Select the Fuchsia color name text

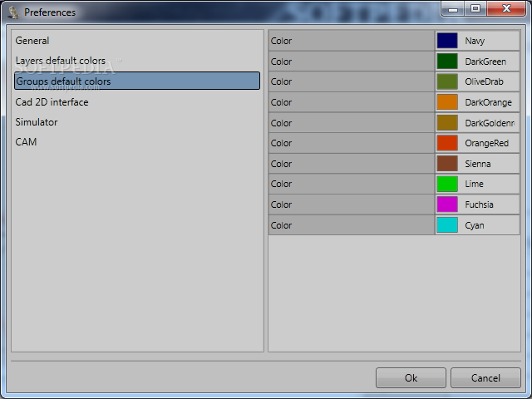click(x=479, y=204)
